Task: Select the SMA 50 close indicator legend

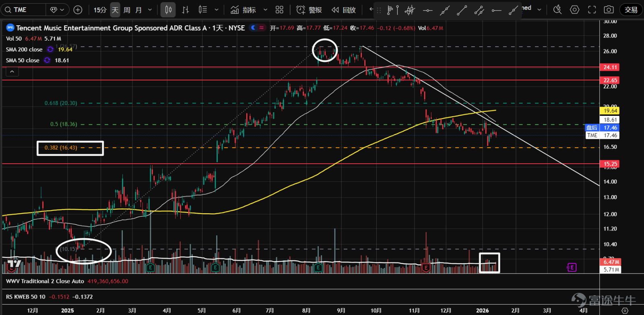Action: click(x=23, y=60)
